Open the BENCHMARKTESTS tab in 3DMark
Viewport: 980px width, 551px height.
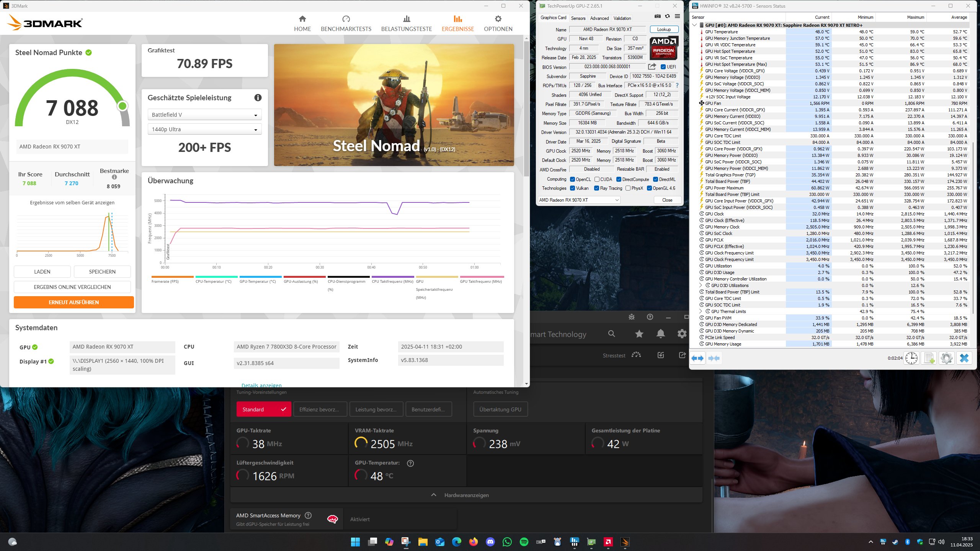click(346, 23)
